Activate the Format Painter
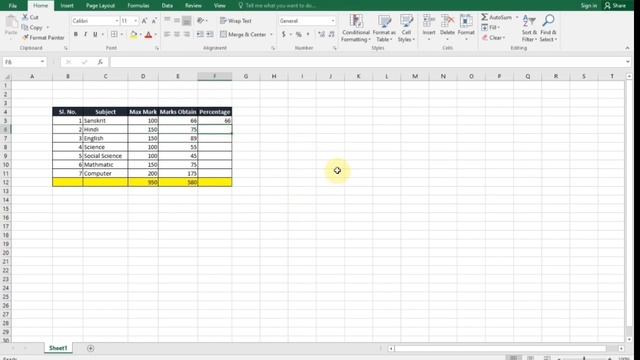The image size is (640, 360). click(x=43, y=38)
